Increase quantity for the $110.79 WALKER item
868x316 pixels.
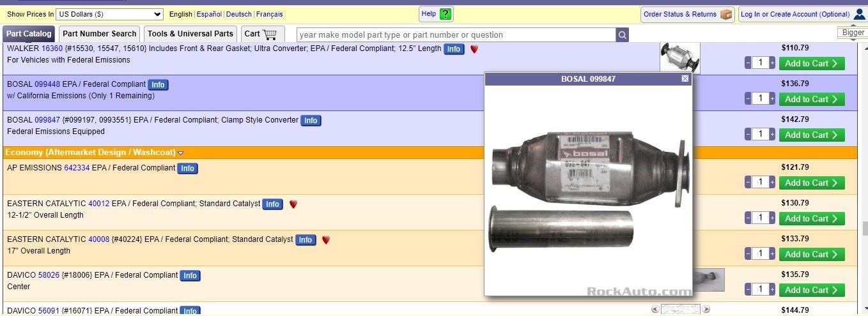(772, 63)
